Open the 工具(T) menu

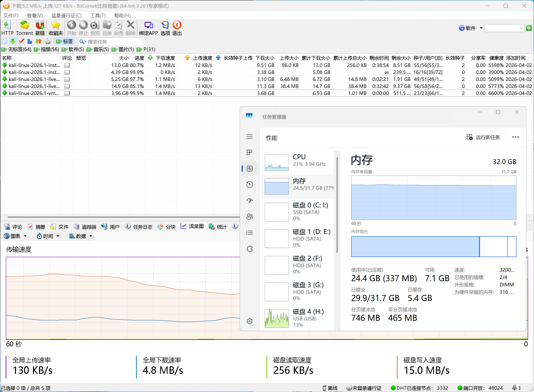[x=98, y=15]
